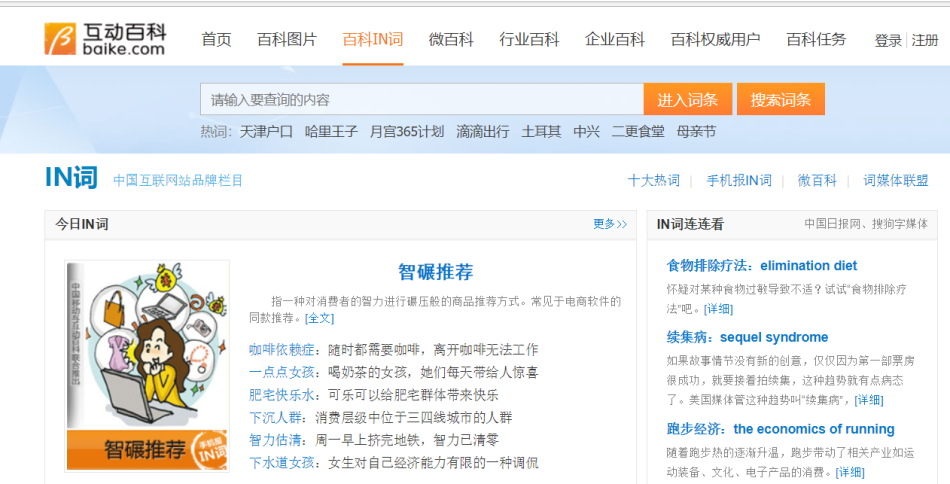Open the 手机报IN词 link
This screenshot has height=484, width=950.
click(x=739, y=180)
